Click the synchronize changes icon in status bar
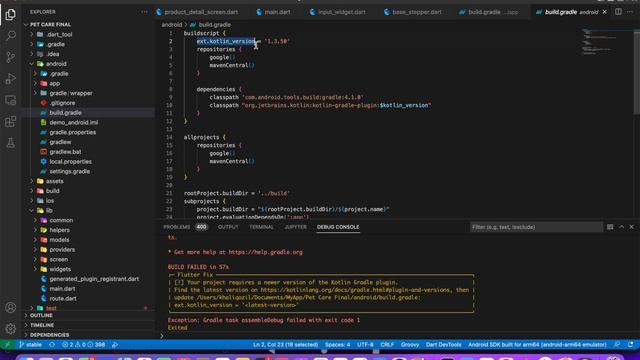This screenshot has width=640, height=360. point(52,344)
